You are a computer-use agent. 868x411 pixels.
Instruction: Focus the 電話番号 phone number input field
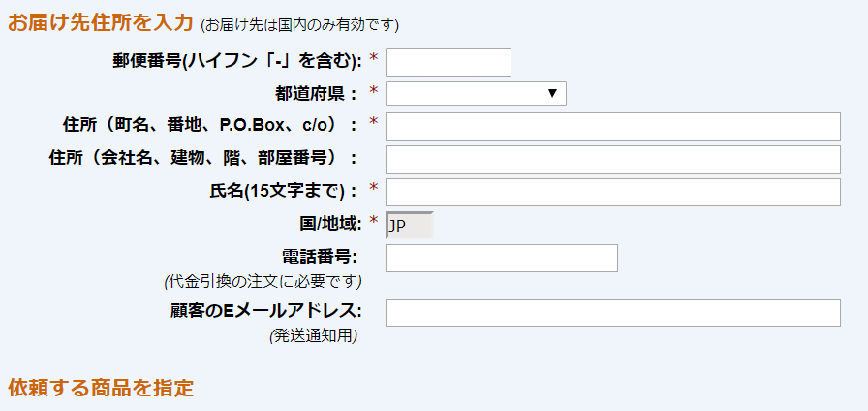point(502,258)
